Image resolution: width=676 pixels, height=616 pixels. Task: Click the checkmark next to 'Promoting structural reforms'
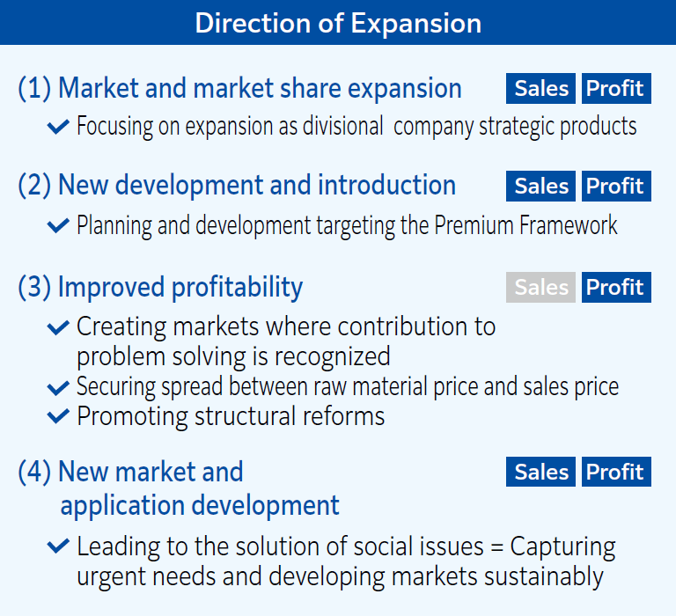click(58, 416)
